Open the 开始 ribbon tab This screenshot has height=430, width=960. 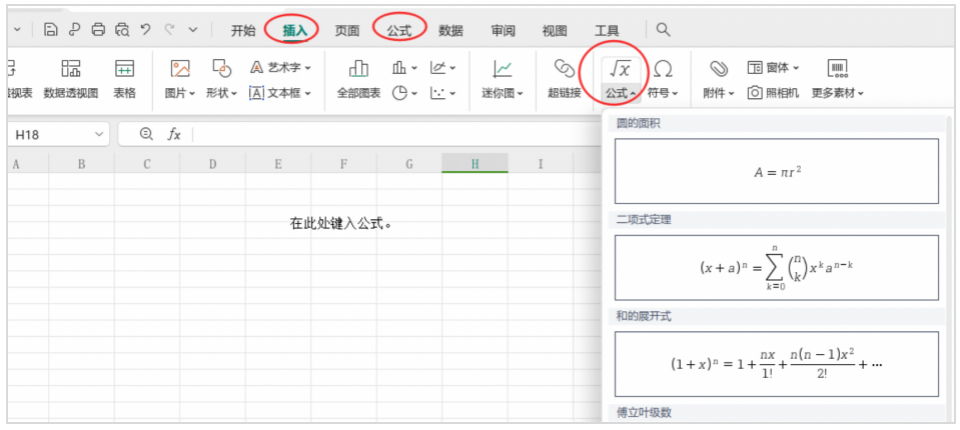coord(243,31)
